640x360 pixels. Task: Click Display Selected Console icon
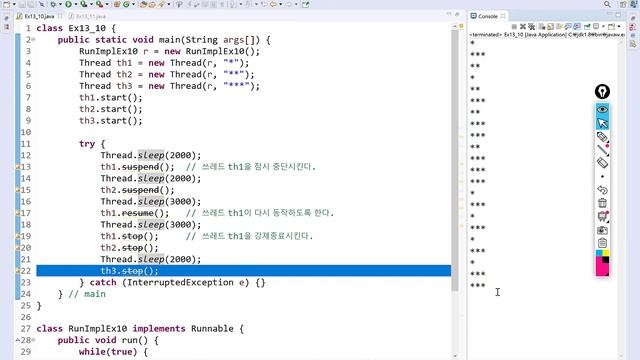(x=596, y=26)
